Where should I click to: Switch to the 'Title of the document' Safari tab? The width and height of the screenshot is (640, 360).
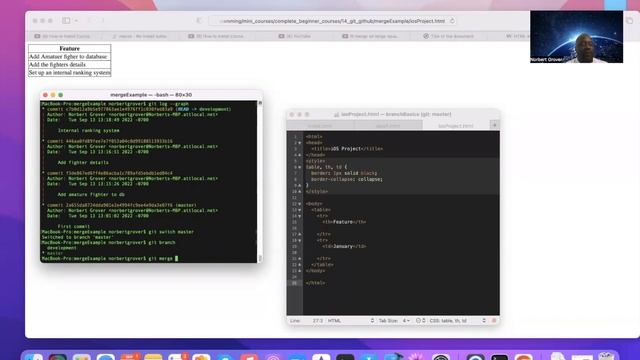449,36
